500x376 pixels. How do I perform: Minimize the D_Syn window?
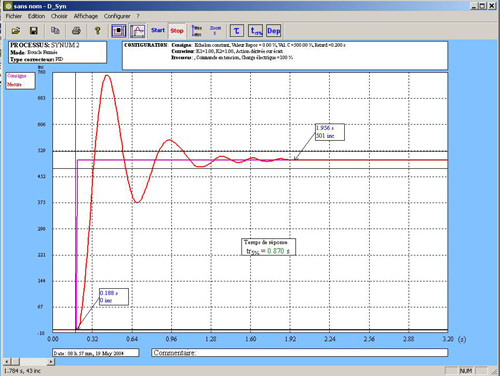tap(474, 6)
